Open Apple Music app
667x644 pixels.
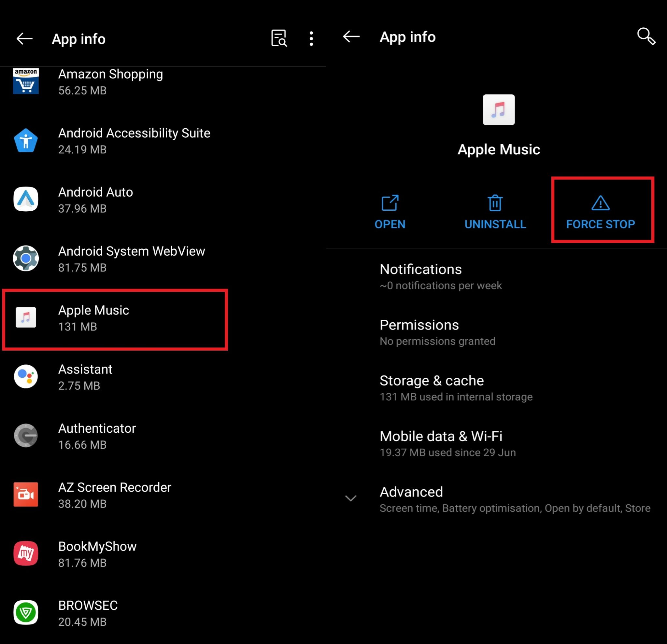click(390, 211)
